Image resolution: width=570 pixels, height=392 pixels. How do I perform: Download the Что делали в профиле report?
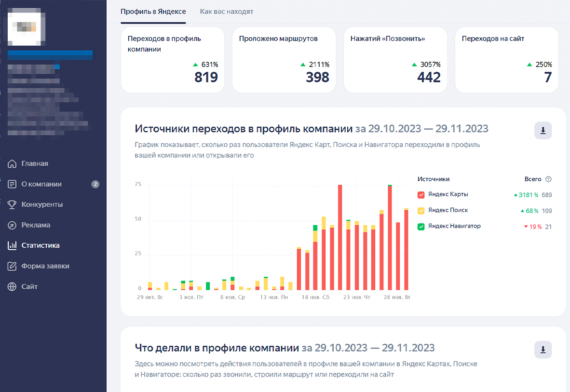coord(543,350)
